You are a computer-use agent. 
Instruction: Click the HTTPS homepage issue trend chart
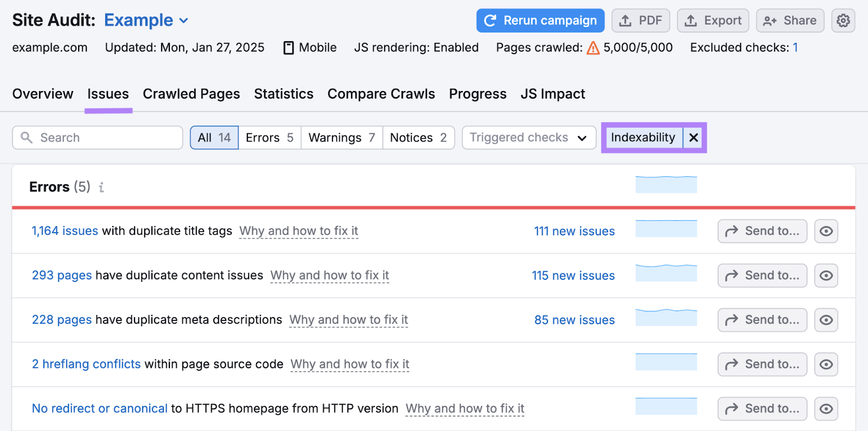(666, 407)
